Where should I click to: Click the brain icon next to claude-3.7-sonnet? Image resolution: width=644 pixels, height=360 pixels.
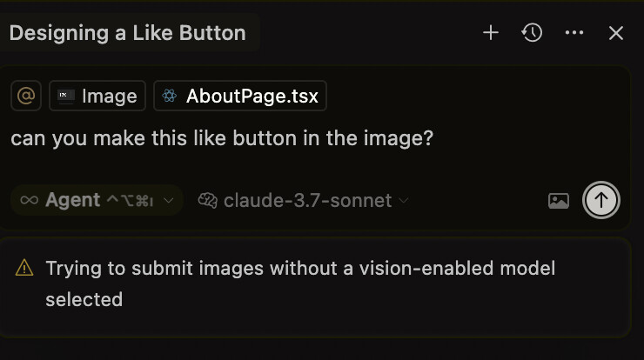point(208,200)
